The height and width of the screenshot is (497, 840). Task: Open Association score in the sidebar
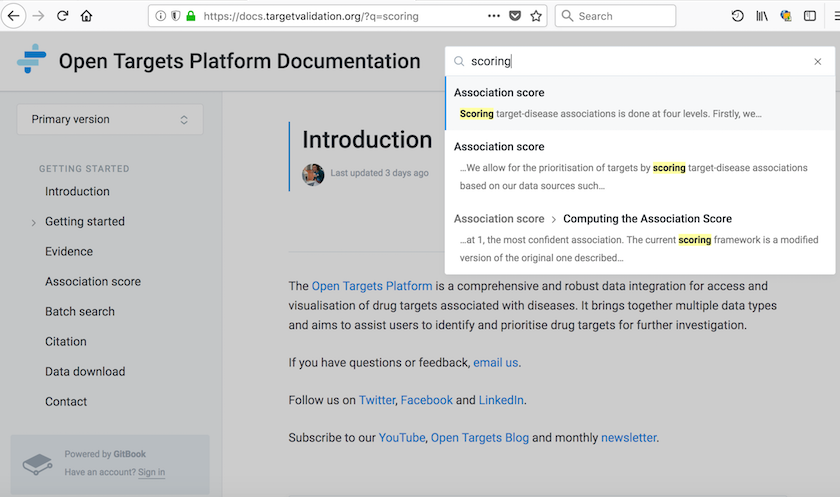coord(93,281)
